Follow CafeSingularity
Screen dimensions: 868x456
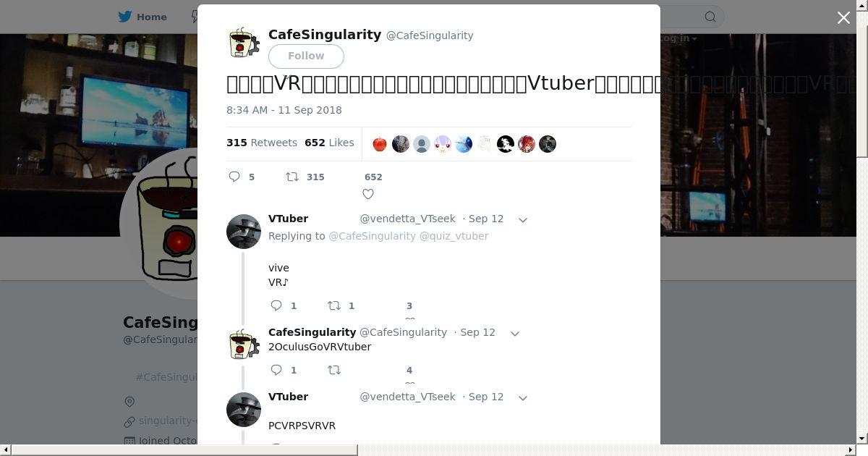[306, 56]
